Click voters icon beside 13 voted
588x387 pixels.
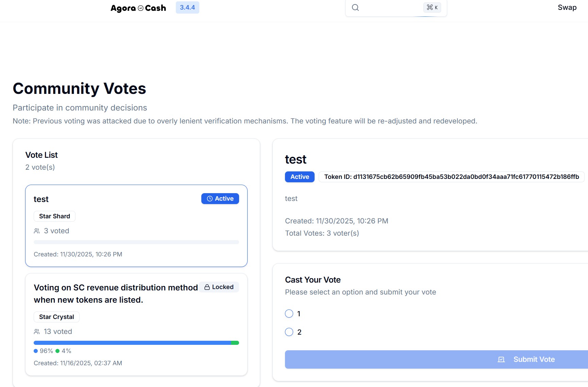pyautogui.click(x=37, y=332)
